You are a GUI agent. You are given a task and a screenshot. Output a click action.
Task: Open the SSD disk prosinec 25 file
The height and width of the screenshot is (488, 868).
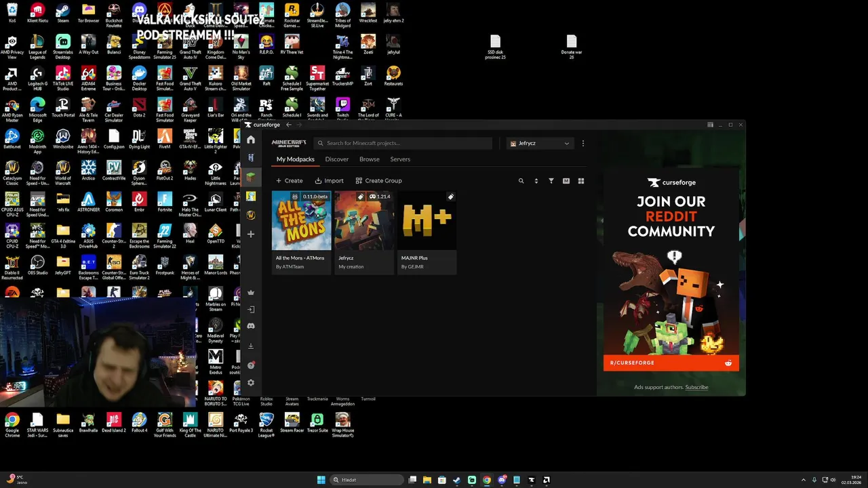pyautogui.click(x=495, y=47)
